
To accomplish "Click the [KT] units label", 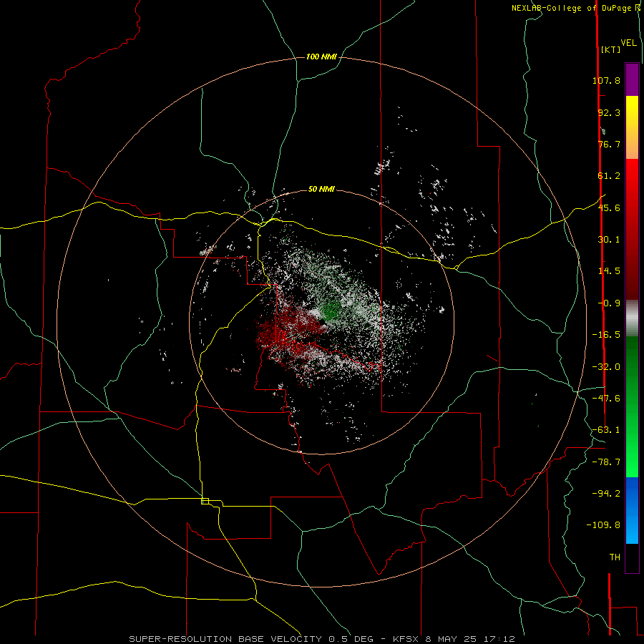I will tap(611, 49).
